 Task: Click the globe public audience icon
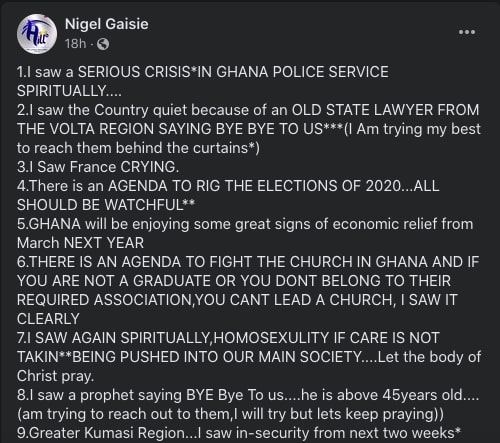click(103, 44)
